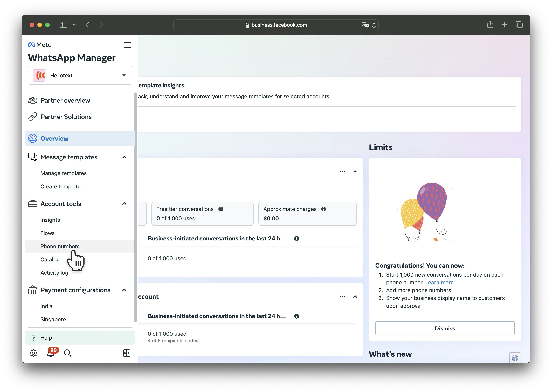552x392 pixels.
Task: Follow the Learn more link
Action: pos(439,282)
